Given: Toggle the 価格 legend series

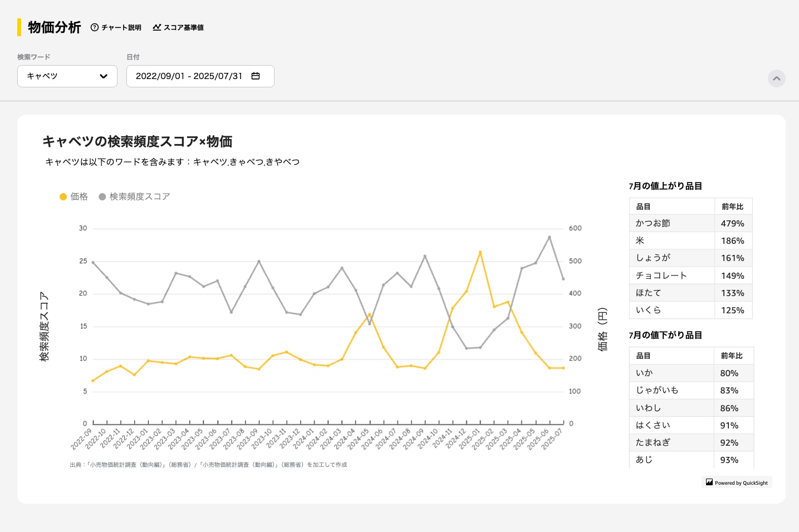Looking at the screenshot, I should (79, 196).
